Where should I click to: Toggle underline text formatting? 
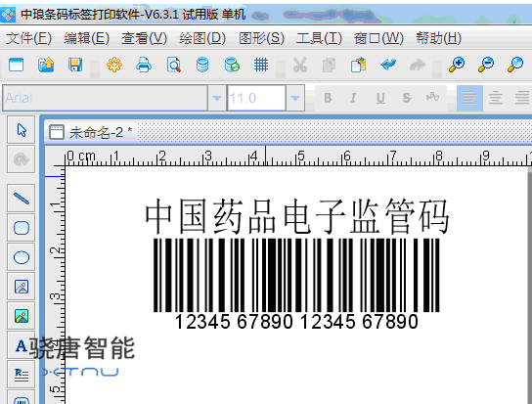click(380, 98)
